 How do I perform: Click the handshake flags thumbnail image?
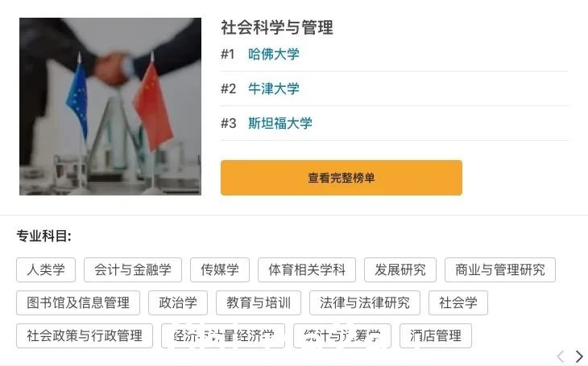click(110, 106)
